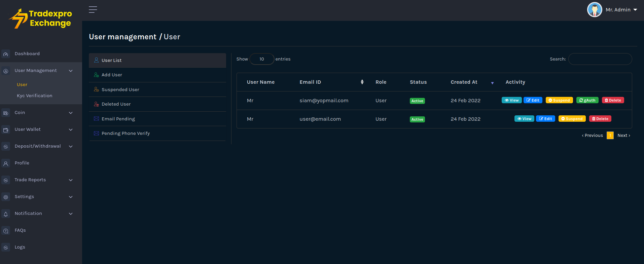Click the FAQs sidebar icon

(x=6, y=231)
